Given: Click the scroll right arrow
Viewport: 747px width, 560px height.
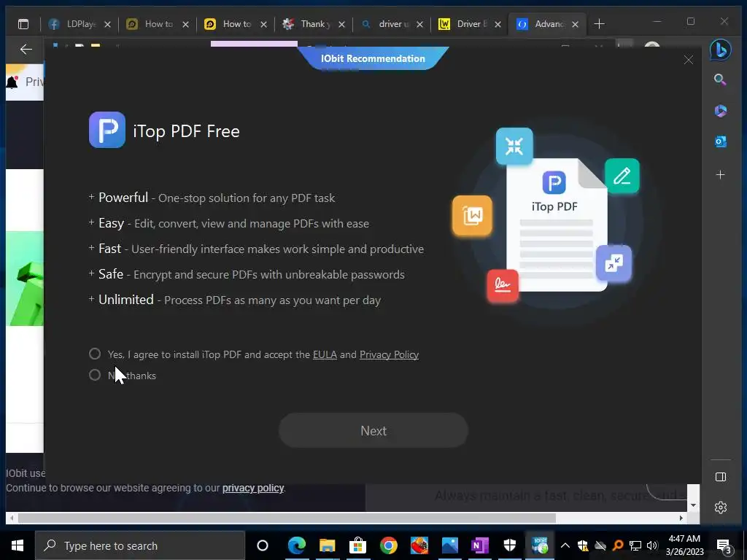Looking at the screenshot, I should click(x=681, y=518).
